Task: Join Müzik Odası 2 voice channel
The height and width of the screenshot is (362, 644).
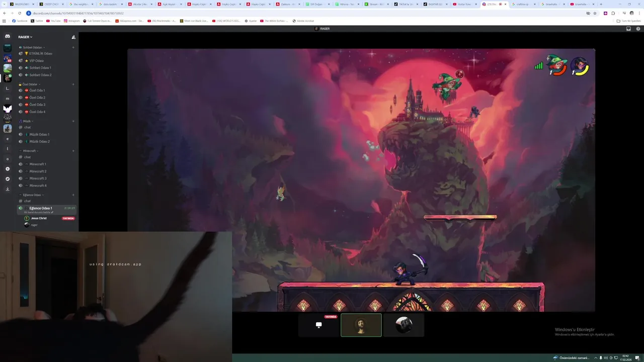Action: coord(47,141)
